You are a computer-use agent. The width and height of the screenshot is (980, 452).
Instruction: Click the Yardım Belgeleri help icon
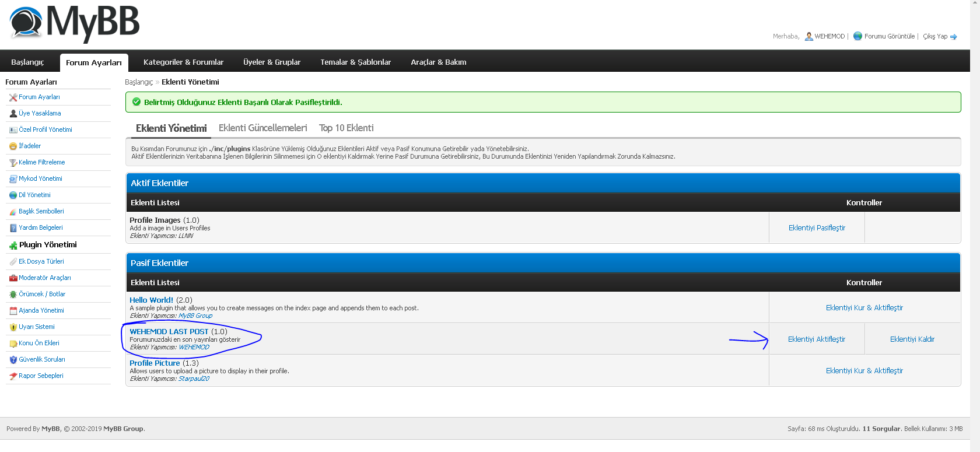pos(13,228)
